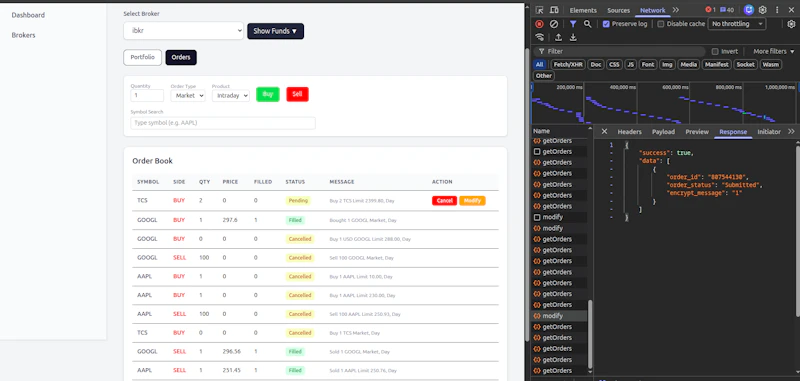The width and height of the screenshot is (800, 381).
Task: Switch to the Portfolio tab
Action: click(142, 58)
